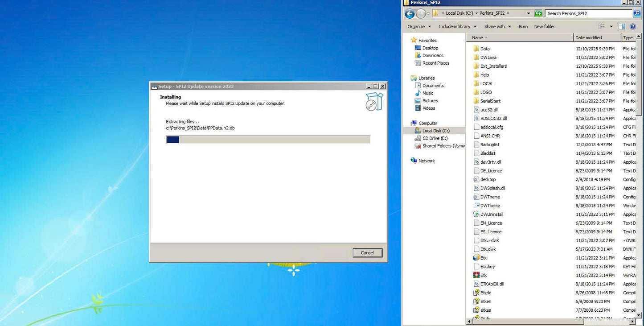
Task: Click the Search Perkins_SPI2 input field
Action: pyautogui.click(x=587, y=14)
